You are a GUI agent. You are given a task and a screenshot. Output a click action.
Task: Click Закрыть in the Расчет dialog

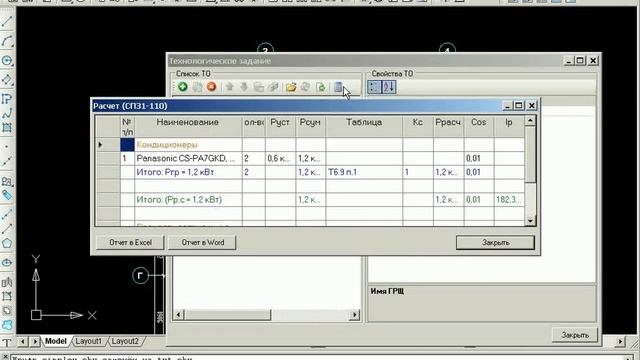pos(495,242)
